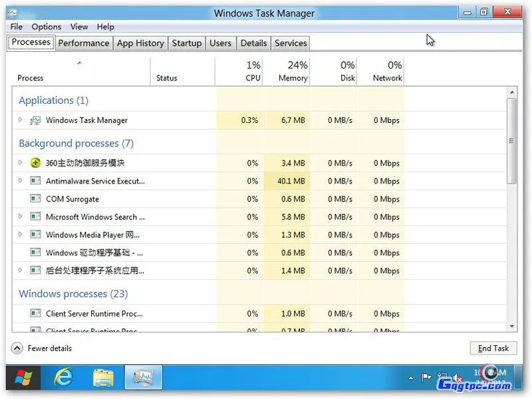Open the Action Center flag icon
The height and width of the screenshot is (399, 532).
pyautogui.click(x=426, y=377)
